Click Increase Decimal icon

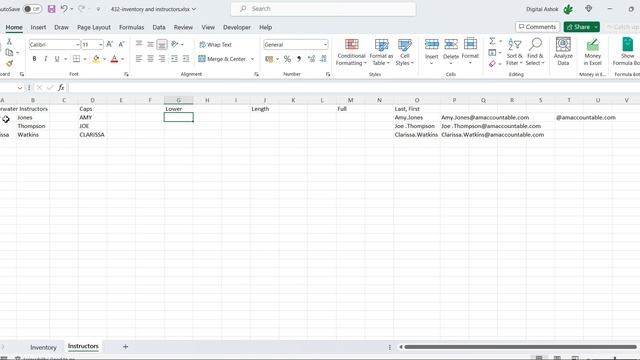311,59
